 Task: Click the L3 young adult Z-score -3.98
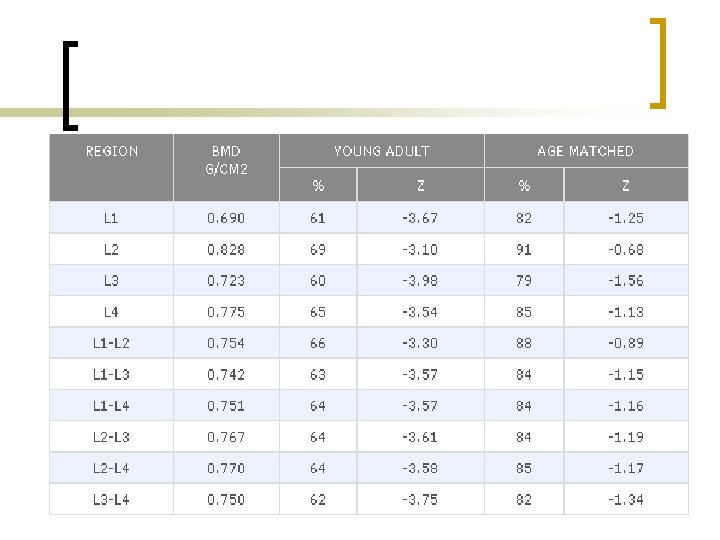(x=420, y=280)
